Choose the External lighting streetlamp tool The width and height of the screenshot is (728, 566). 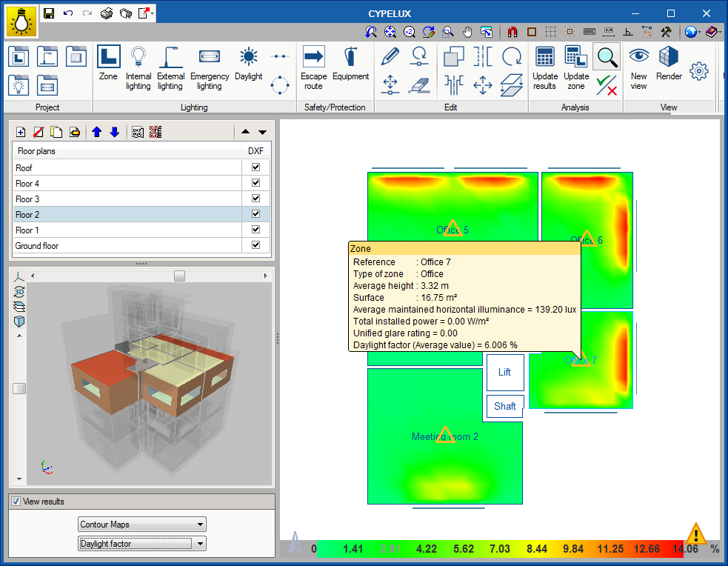pos(170,66)
